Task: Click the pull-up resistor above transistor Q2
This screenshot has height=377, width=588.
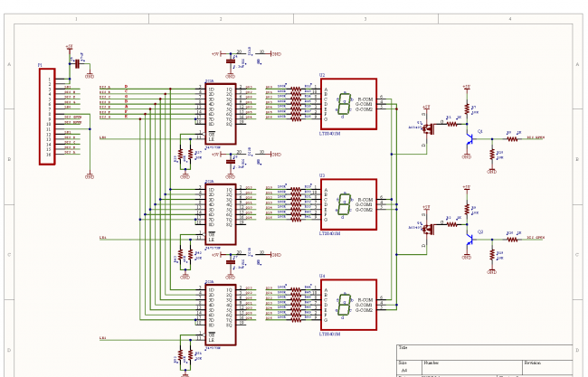Action: tap(467, 210)
